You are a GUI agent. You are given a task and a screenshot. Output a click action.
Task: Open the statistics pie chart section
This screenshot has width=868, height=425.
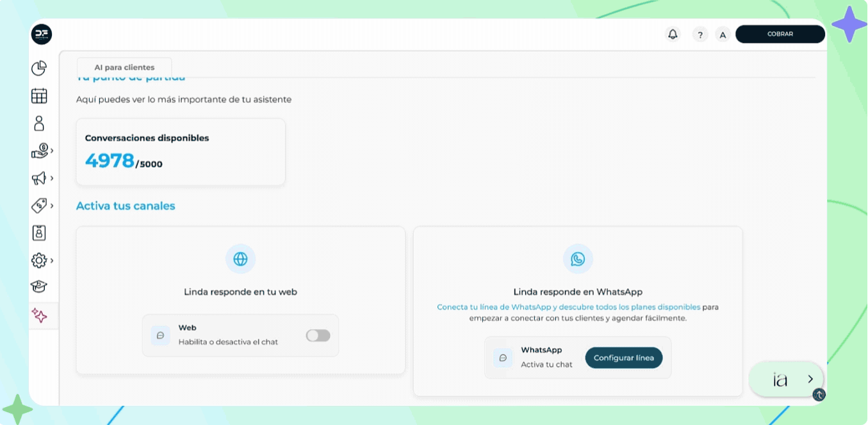click(x=38, y=67)
